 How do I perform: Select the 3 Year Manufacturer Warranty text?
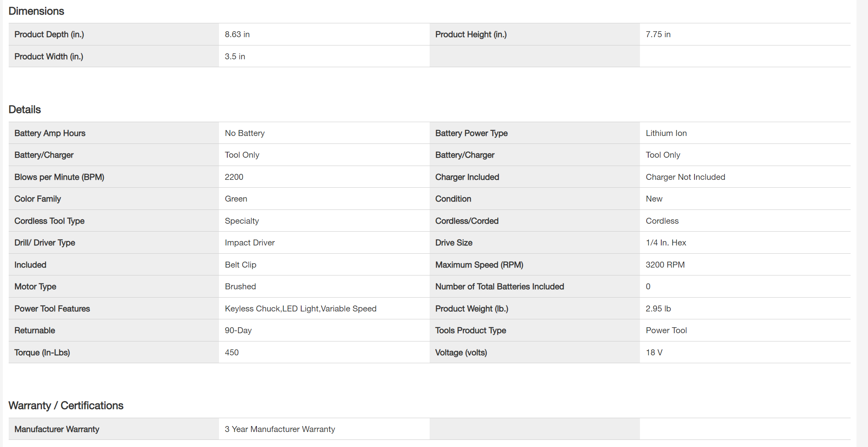tap(280, 429)
